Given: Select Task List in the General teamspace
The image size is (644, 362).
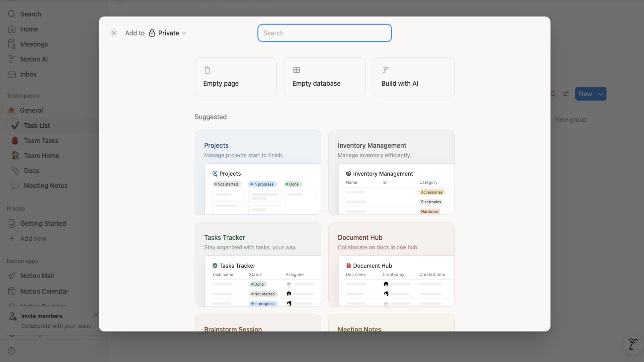Looking at the screenshot, I should (37, 125).
